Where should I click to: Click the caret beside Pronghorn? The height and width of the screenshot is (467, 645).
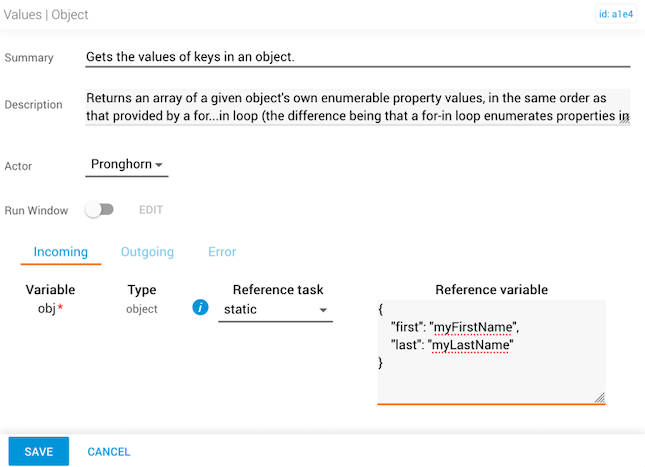[159, 165]
